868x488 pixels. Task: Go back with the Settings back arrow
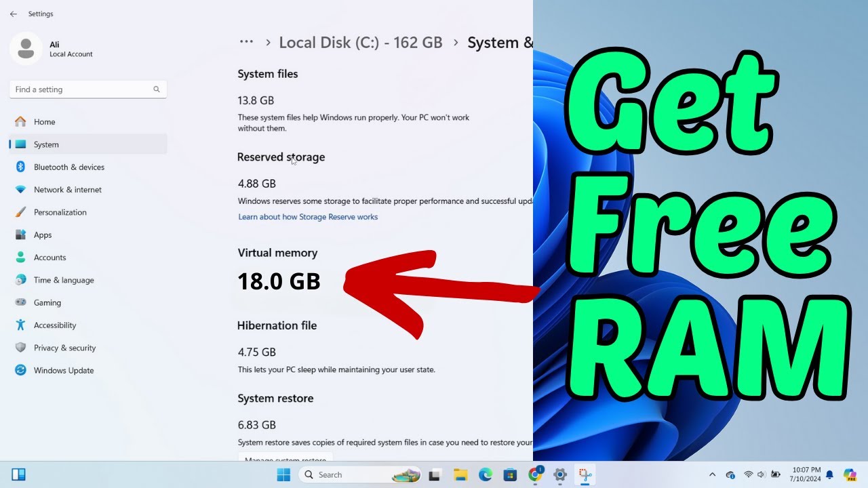[14, 14]
